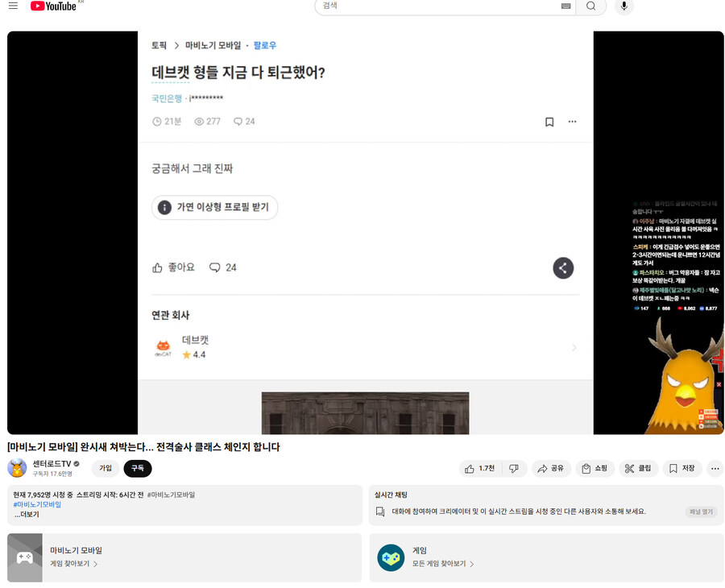This screenshot has width=725, height=588.
Task: Go to YouTube home via logo
Action: tap(54, 6)
